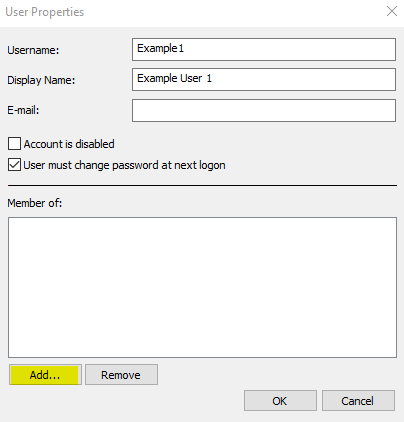404x422 pixels.
Task: Place cursor on the 'Example1' text
Action: click(x=160, y=49)
